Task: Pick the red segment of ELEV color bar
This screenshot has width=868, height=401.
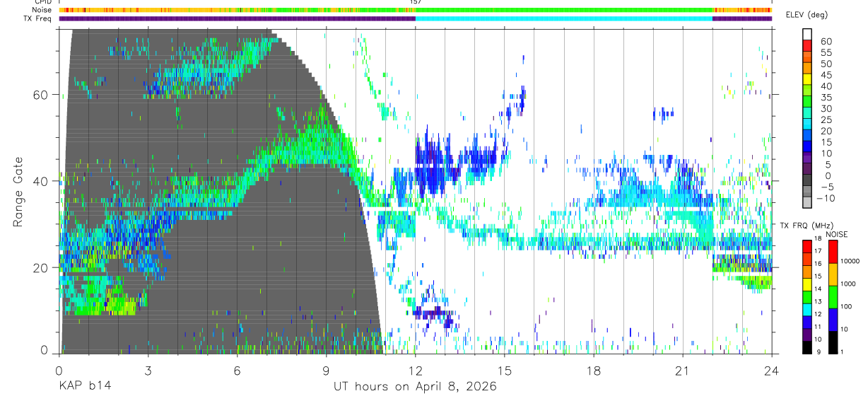Action: click(x=808, y=45)
